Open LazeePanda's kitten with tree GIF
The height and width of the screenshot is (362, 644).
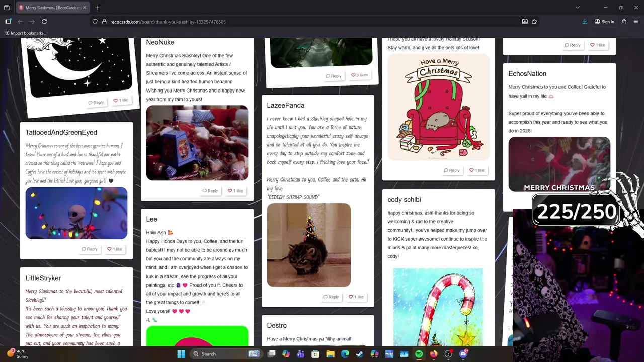[309, 245]
